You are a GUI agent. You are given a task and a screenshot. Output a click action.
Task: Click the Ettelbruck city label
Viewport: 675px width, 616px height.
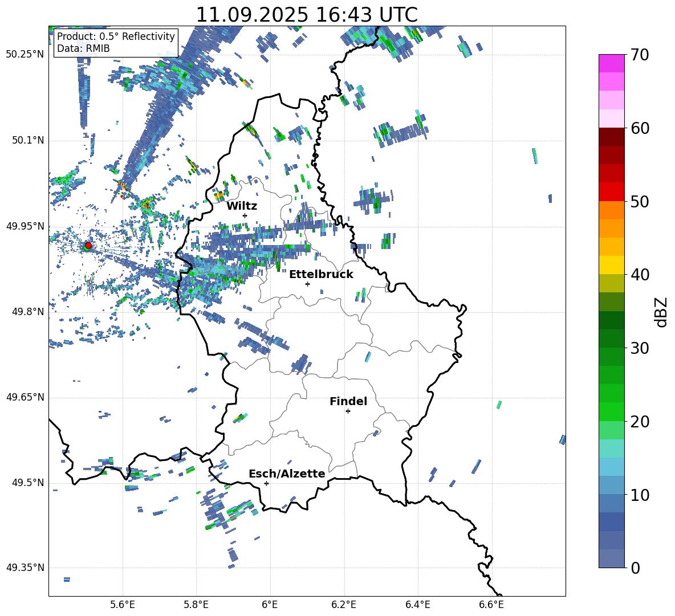coord(321,275)
